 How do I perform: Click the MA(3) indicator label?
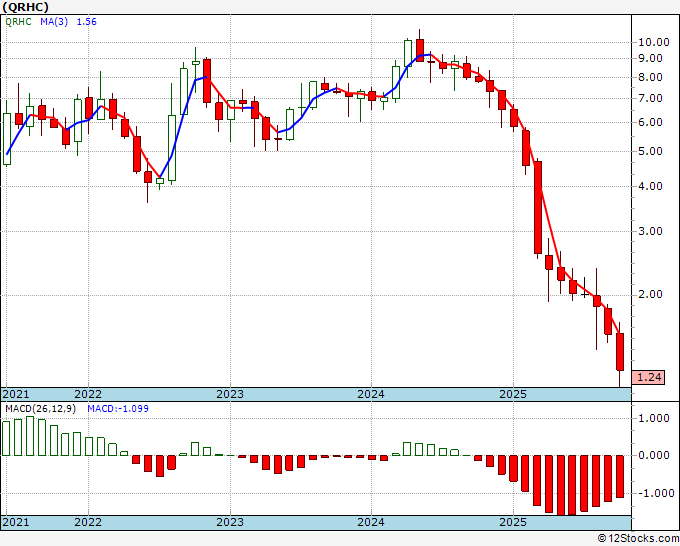54,22
